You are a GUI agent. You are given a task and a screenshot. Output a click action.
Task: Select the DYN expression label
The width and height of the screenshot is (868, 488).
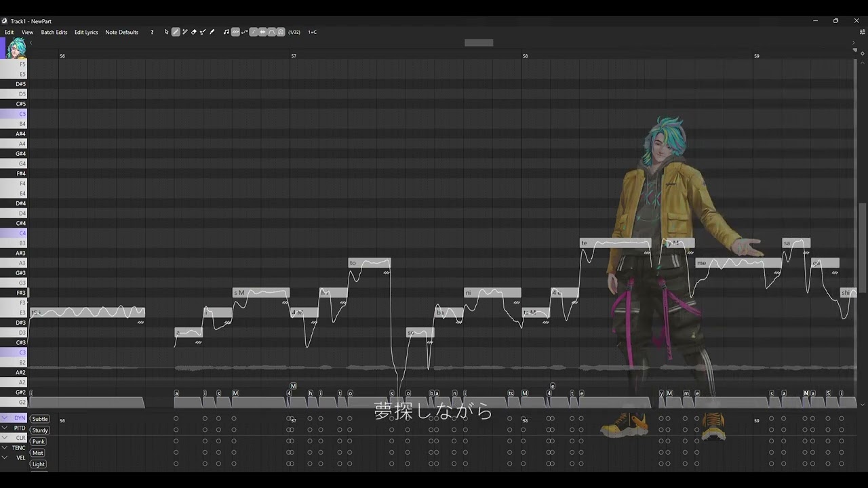pos(20,418)
